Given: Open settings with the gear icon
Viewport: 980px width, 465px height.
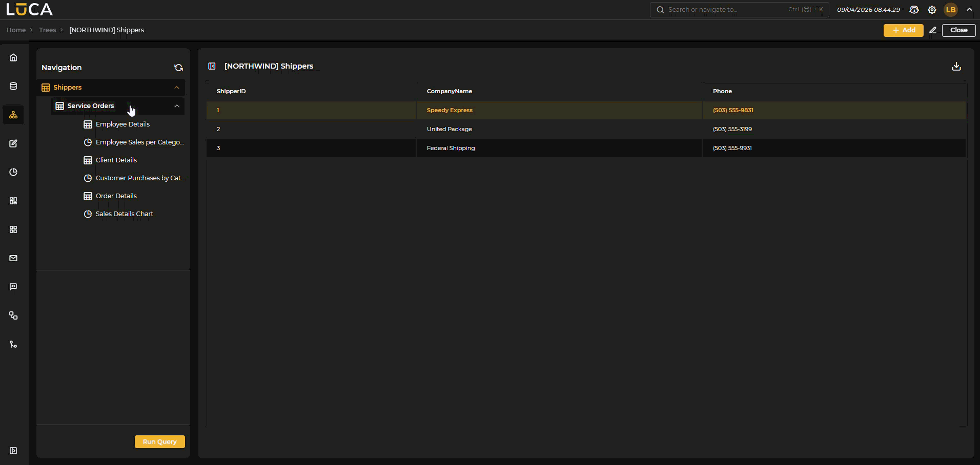Looking at the screenshot, I should click(x=932, y=10).
